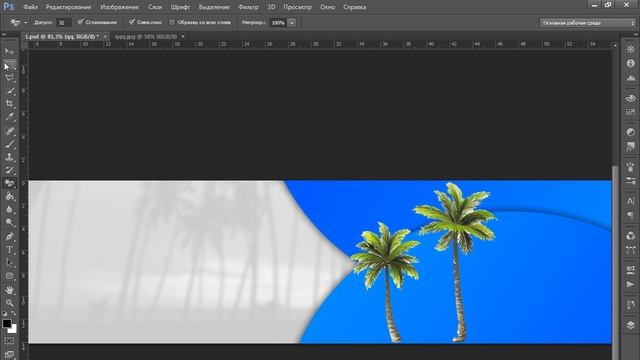This screenshot has height=360, width=640.
Task: Click the opacity 100% field
Action: point(278,23)
